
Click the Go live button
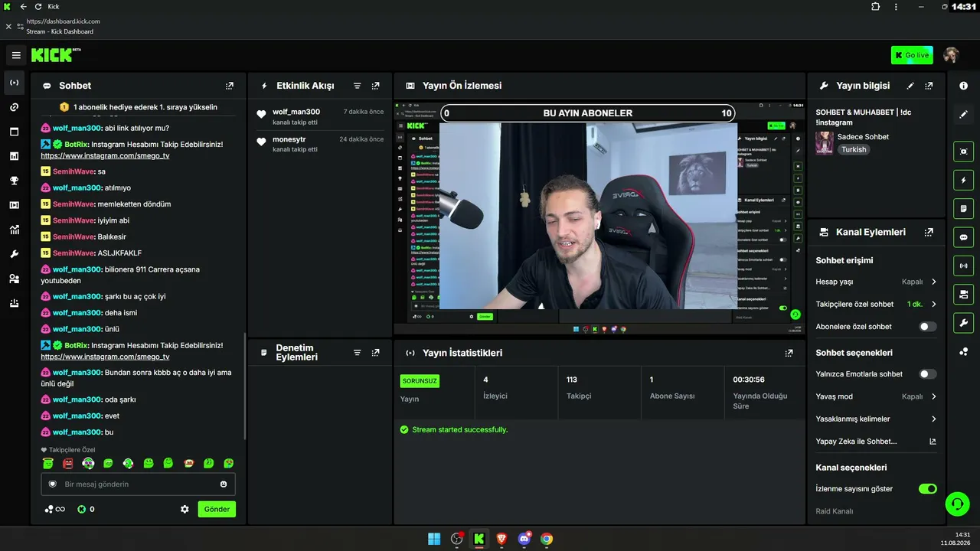pos(912,55)
